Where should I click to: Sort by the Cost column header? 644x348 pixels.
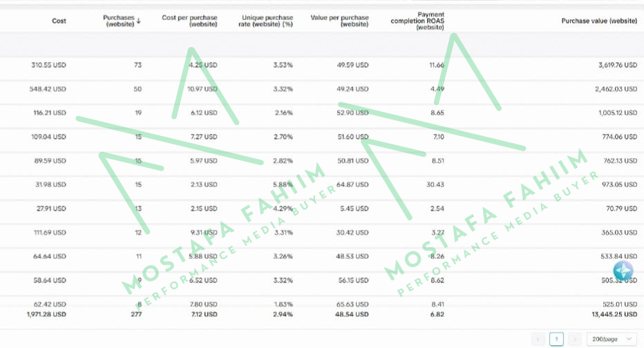(59, 21)
